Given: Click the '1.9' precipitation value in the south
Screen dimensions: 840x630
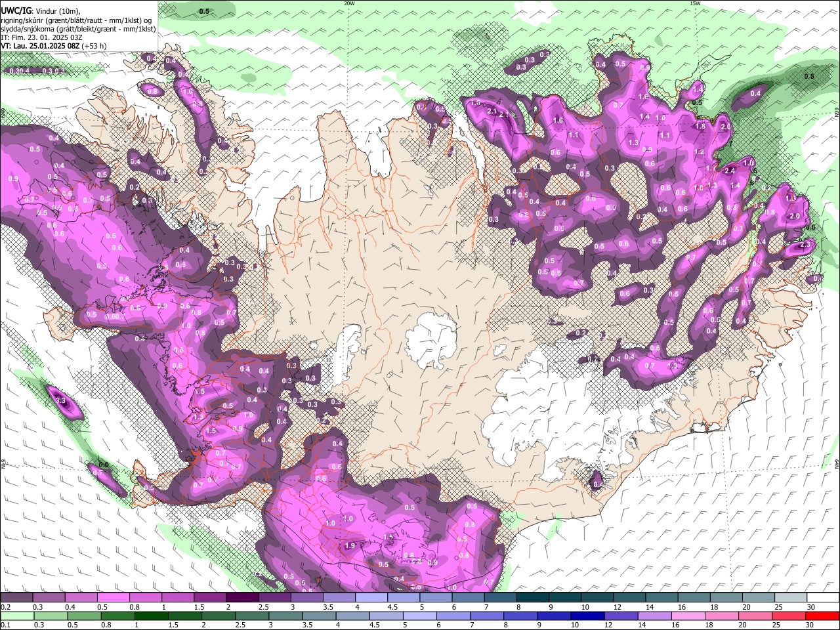Looking at the screenshot, I should point(350,545).
